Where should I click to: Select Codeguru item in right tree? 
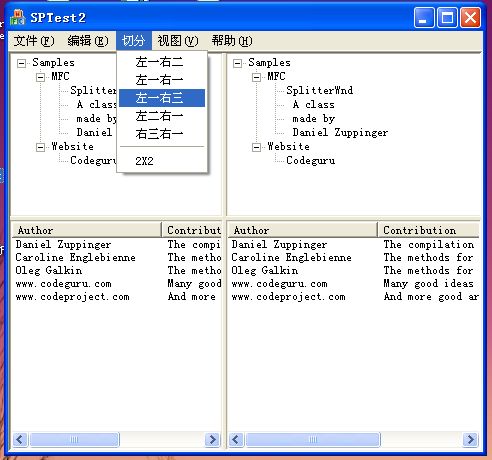(x=311, y=161)
